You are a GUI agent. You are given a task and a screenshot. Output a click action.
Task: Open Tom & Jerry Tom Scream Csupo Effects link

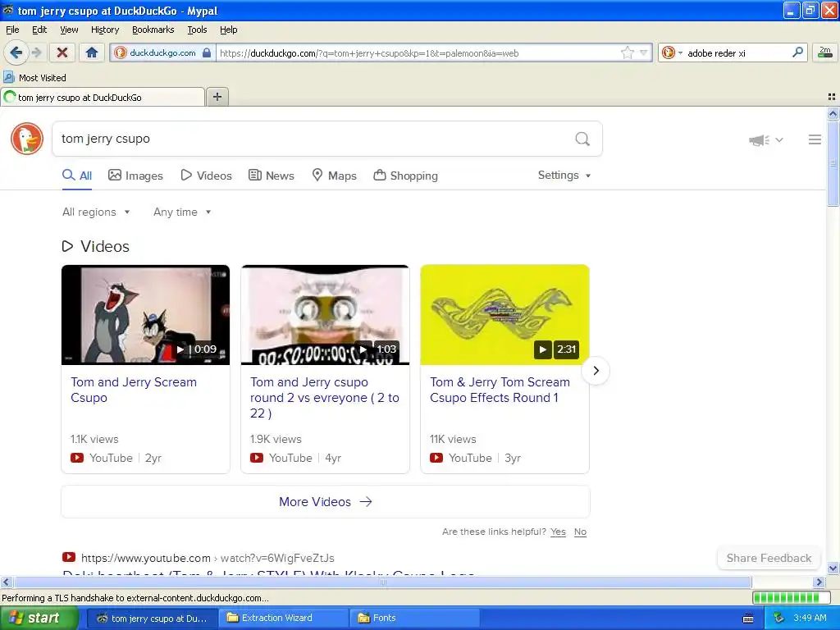point(500,390)
